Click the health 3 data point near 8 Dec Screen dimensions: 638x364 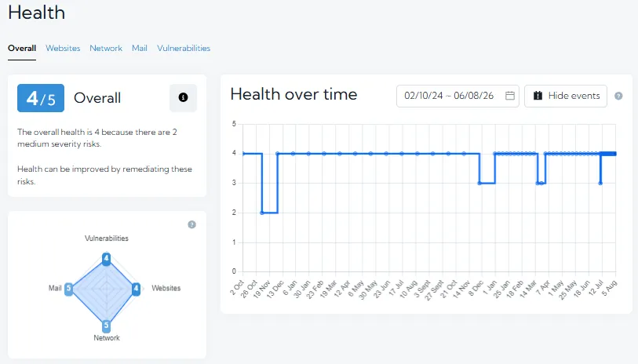[x=479, y=183]
